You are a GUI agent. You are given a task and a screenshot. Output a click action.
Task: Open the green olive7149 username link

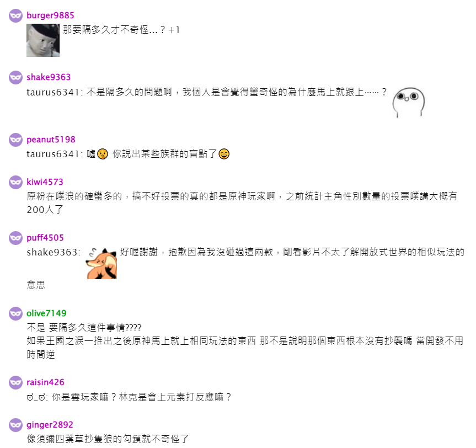[46, 313]
